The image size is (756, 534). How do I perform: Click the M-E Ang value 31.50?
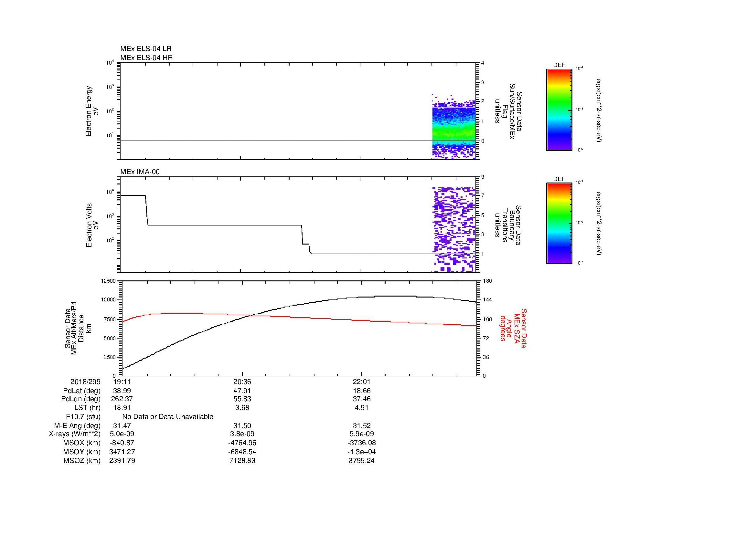pos(242,425)
